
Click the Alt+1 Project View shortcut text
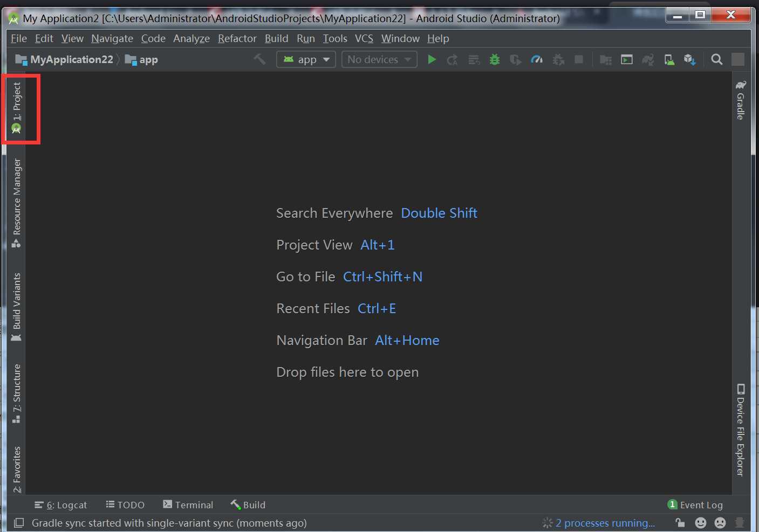[378, 245]
